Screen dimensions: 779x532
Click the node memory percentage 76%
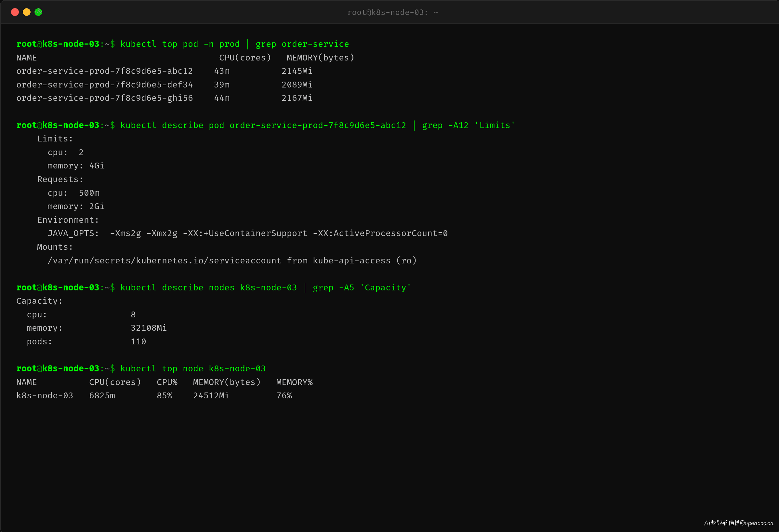point(284,396)
